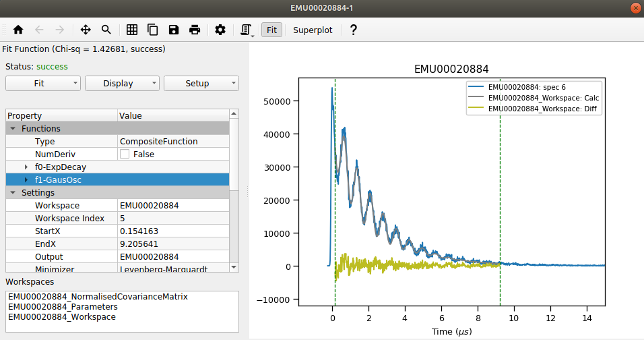Image resolution: width=644 pixels, height=340 pixels.
Task: Reset plot view with Home icon
Action: click(18, 30)
